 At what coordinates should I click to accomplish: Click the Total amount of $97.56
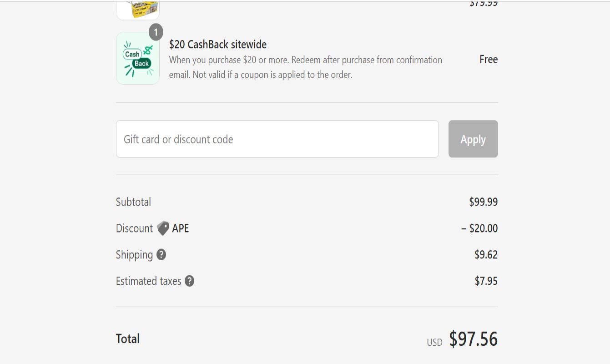click(x=473, y=339)
